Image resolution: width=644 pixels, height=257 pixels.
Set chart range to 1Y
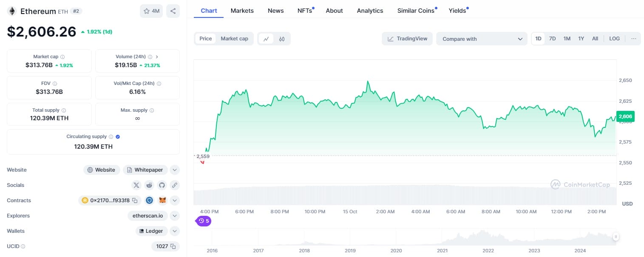pos(581,39)
